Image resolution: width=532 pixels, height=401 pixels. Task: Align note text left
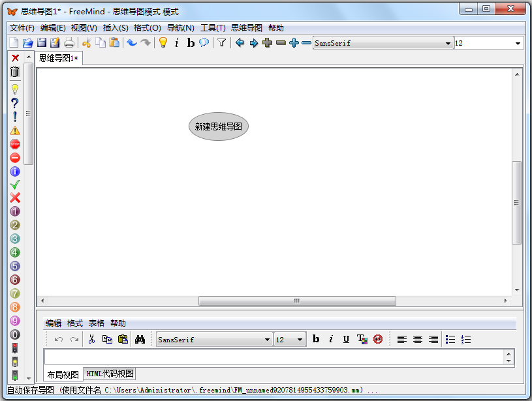click(x=401, y=339)
